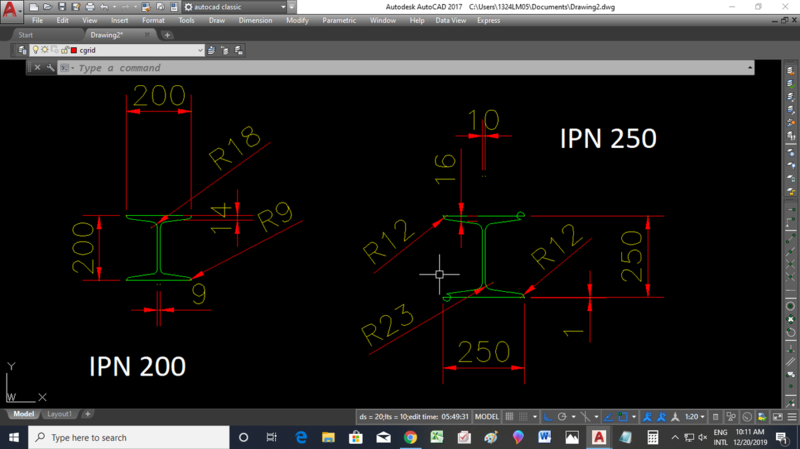
Task: Toggle snap mode in status bar
Action: 523,417
